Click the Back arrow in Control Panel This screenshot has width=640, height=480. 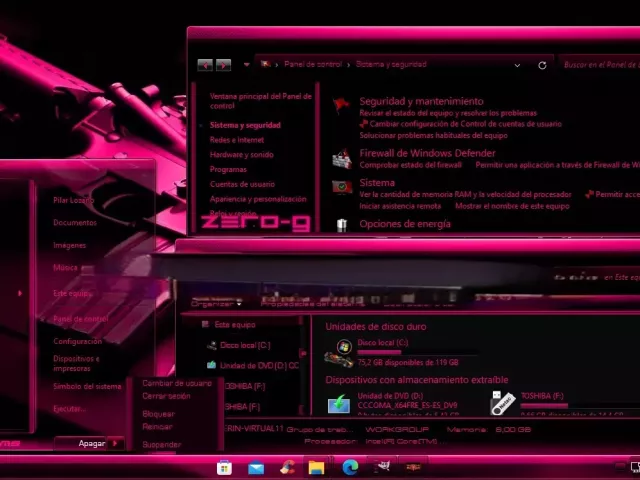pos(205,65)
